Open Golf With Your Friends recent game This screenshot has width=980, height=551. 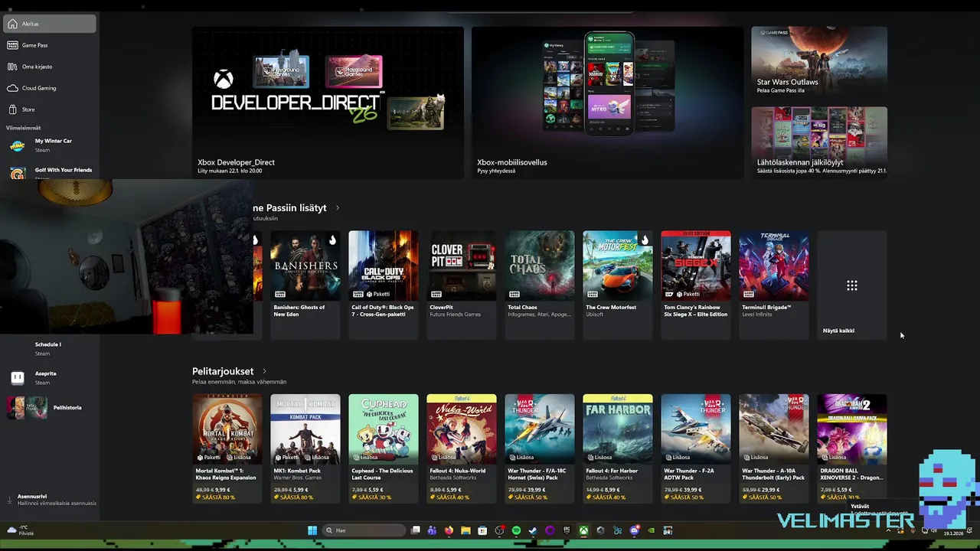pos(50,172)
